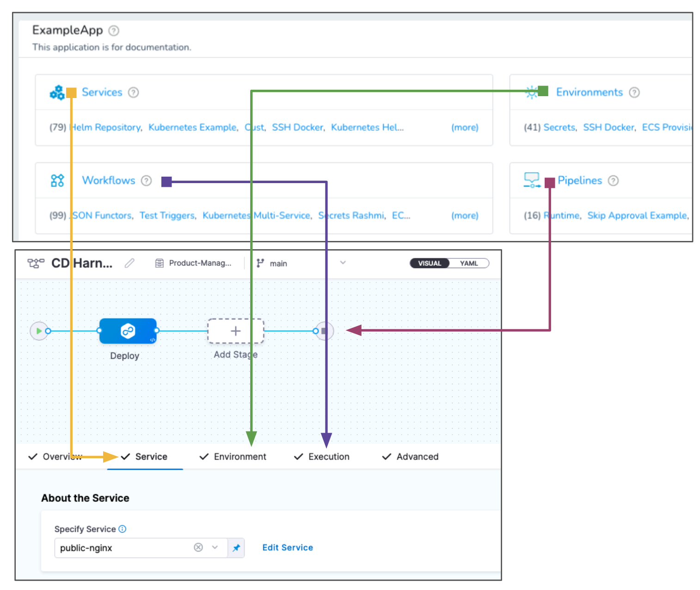Image resolution: width=700 pixels, height=590 pixels.
Task: Click the Pipelines monitor icon
Action: pyautogui.click(x=532, y=180)
